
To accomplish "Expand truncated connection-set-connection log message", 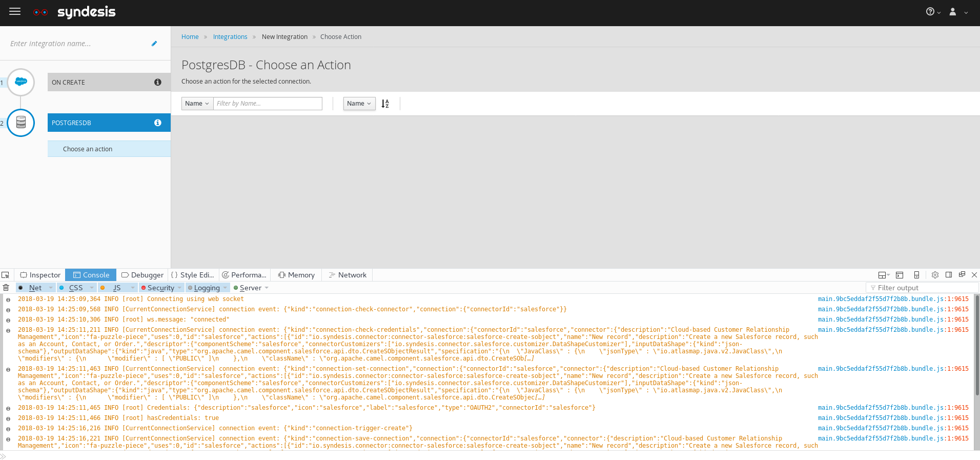I will coord(540,397).
